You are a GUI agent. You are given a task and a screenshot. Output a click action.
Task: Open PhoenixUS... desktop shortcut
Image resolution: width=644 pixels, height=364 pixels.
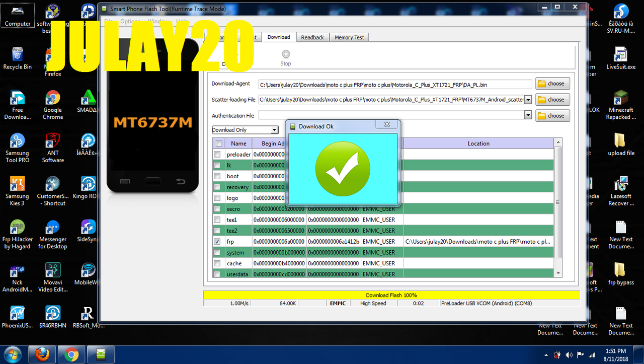pyautogui.click(x=17, y=317)
